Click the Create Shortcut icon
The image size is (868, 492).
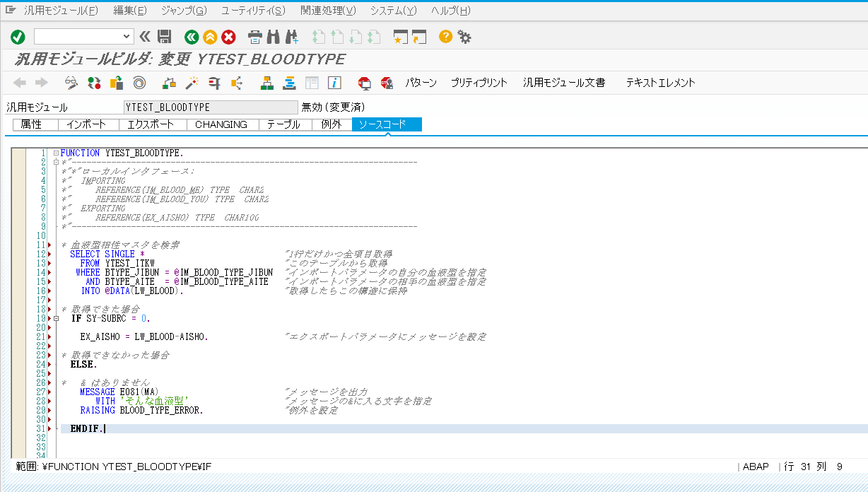click(419, 37)
